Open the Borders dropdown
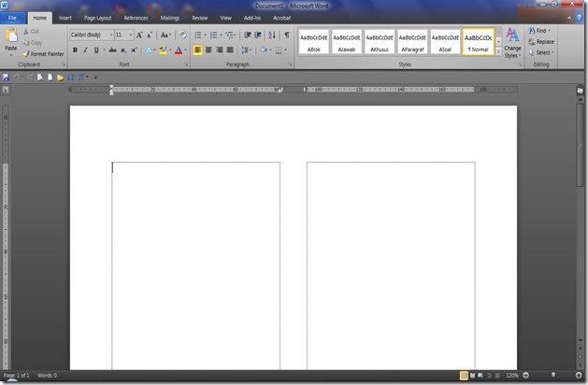This screenshot has height=385, width=588. 280,50
